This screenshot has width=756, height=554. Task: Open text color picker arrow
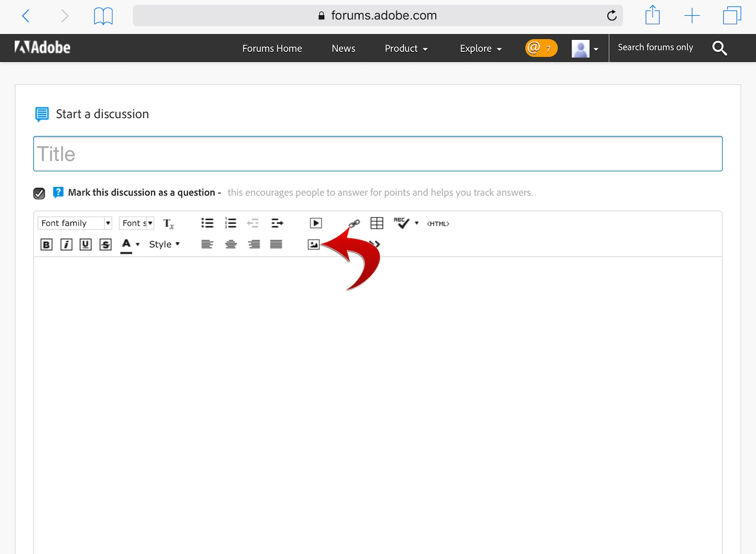coord(138,245)
